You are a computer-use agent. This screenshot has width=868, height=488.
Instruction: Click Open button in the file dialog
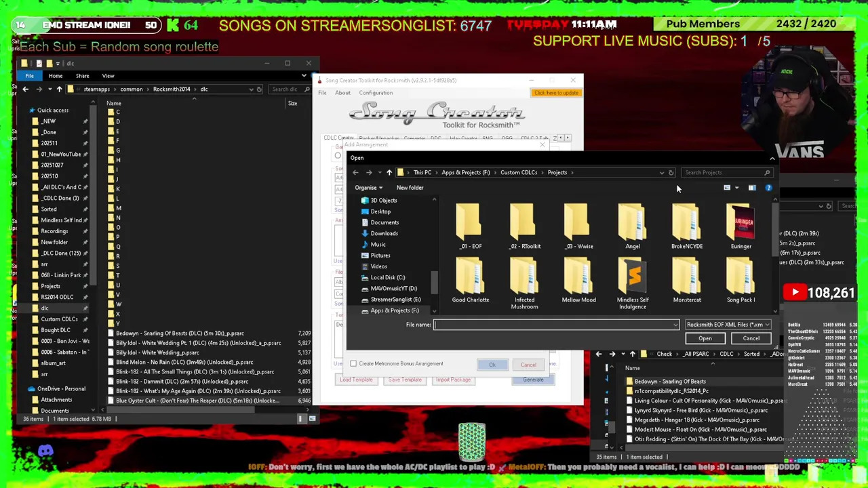(x=705, y=338)
